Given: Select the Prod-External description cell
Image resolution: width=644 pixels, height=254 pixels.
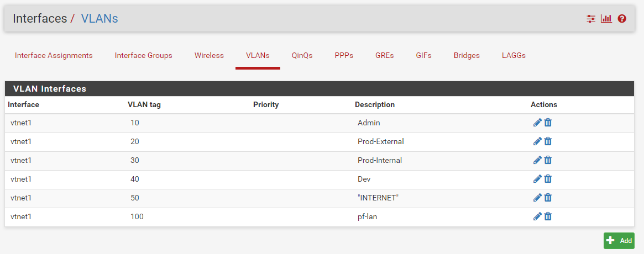Looking at the screenshot, I should pyautogui.click(x=440, y=141).
